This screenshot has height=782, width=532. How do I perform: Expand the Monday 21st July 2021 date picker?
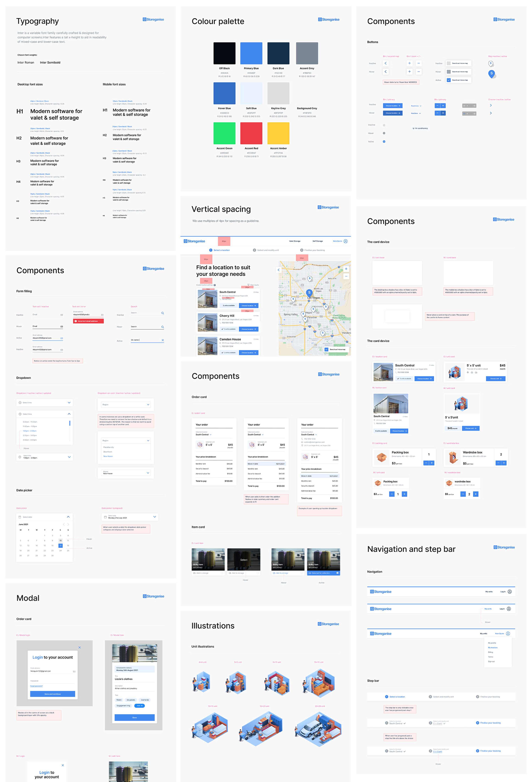pos(130,517)
